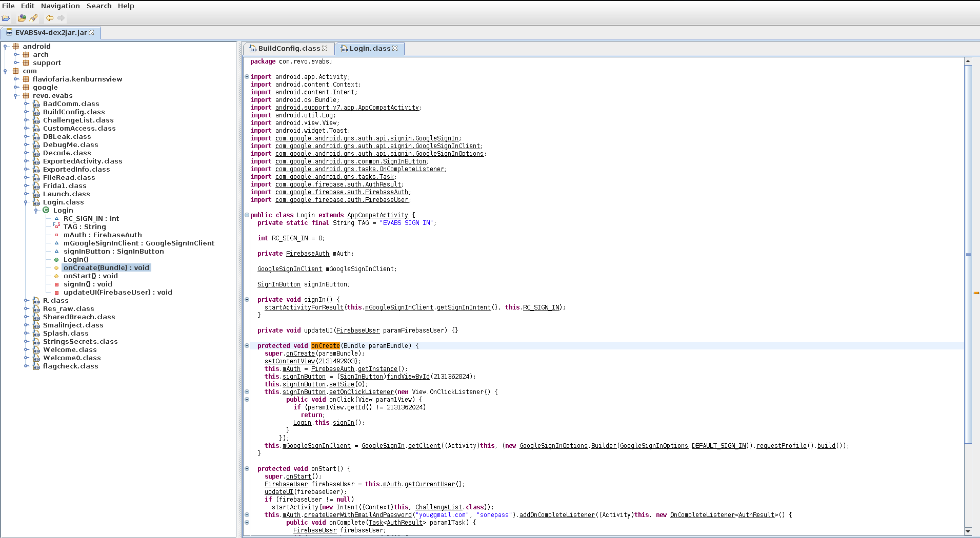Screen dimensions: 980x538
Task: Click the editor's vertical scrollbar down arrow
Action: click(968, 531)
